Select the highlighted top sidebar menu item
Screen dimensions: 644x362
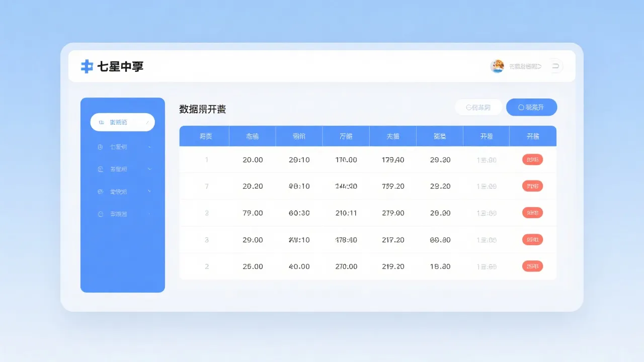(122, 122)
